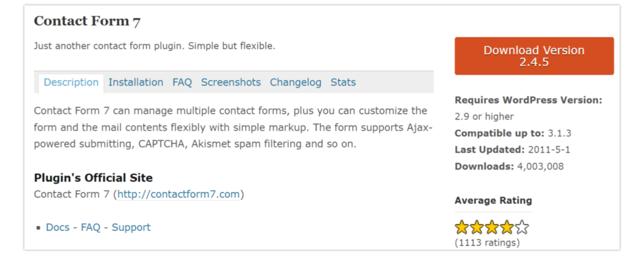Open the FAQ link beside Docs
This screenshot has width=644, height=255.
point(90,227)
